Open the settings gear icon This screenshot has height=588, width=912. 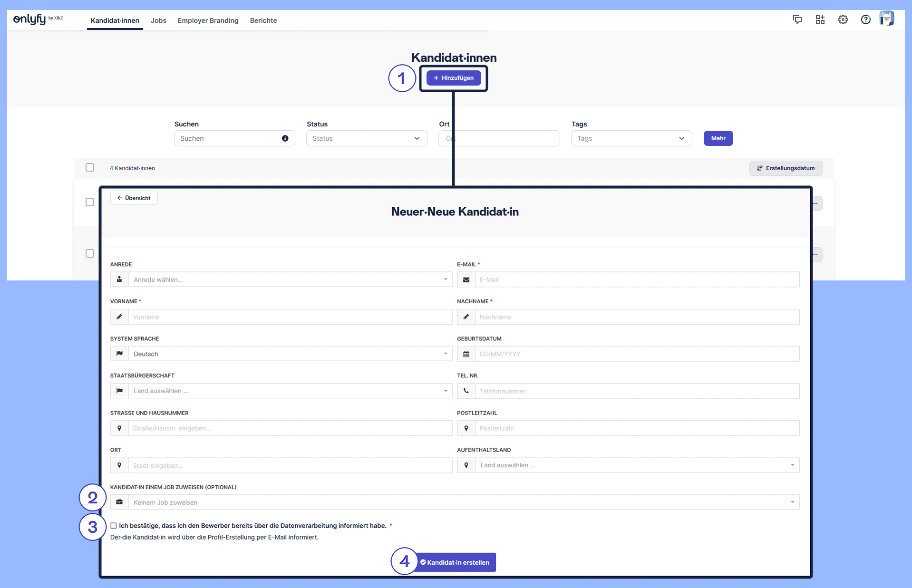843,19
